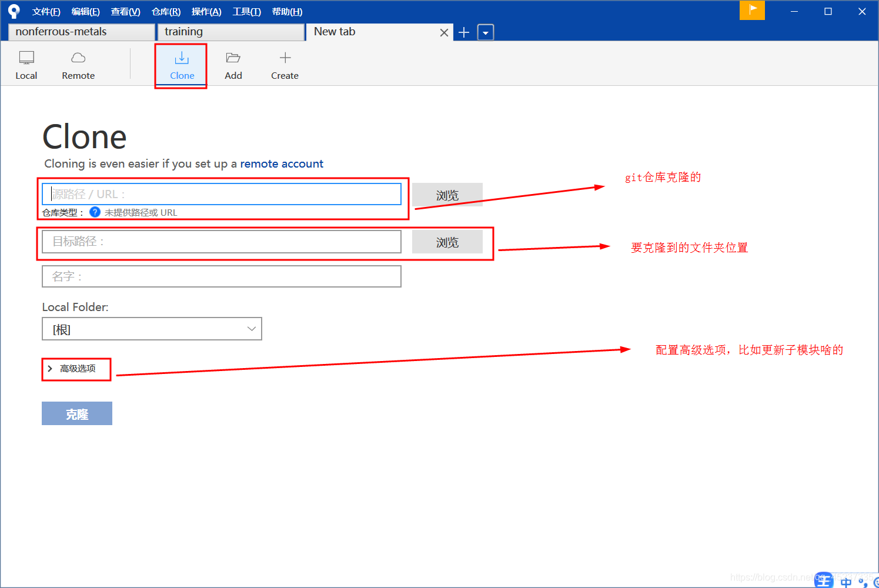Open the 文件(F) menu
879x588 pixels.
point(46,12)
